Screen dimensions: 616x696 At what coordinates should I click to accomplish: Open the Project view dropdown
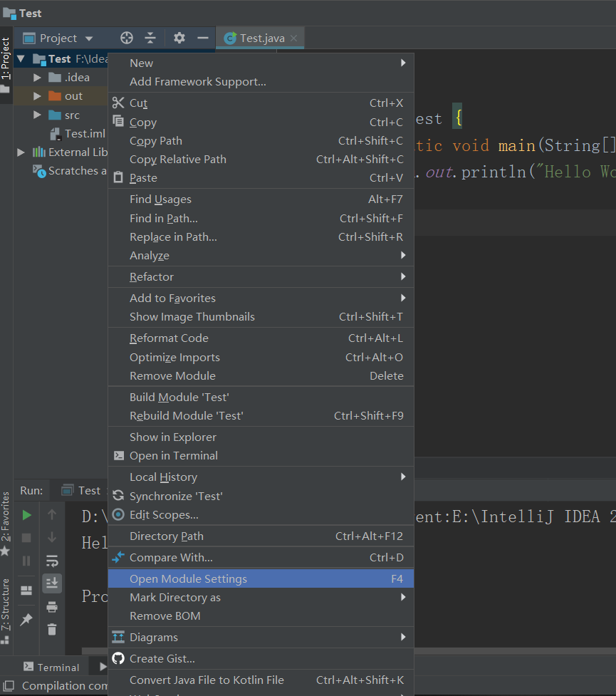(58, 38)
